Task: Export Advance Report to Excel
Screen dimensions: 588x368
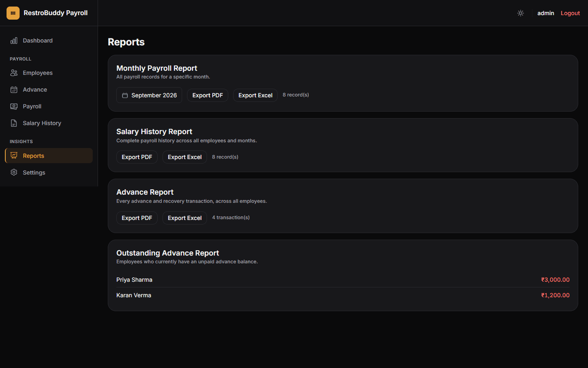Action: [185, 218]
